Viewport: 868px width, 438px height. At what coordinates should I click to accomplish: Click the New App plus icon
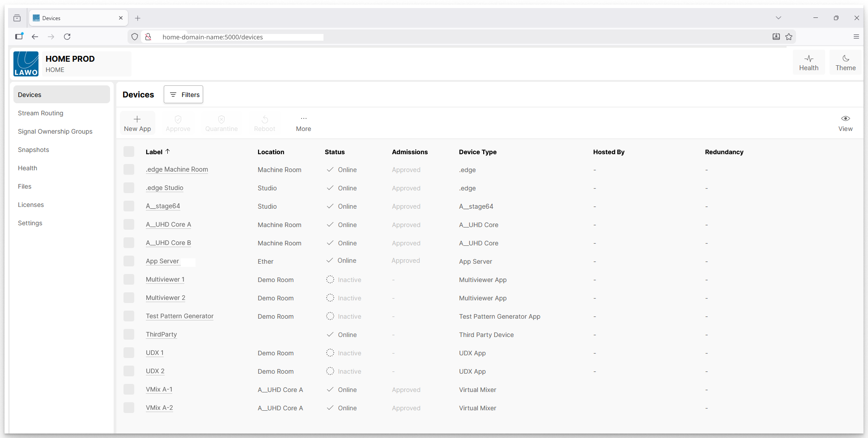[x=137, y=119]
